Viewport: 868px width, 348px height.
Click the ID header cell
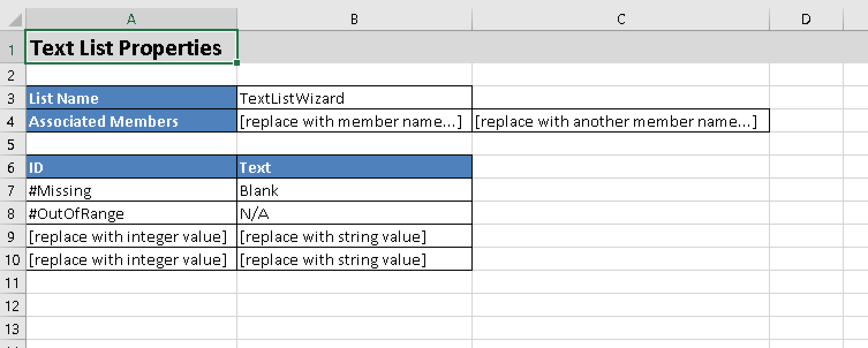click(131, 168)
